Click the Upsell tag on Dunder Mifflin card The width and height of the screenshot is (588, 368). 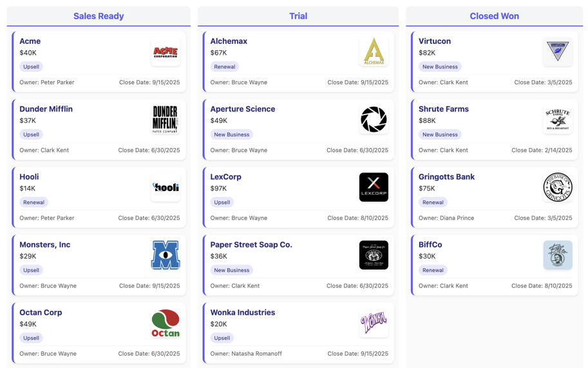point(31,134)
